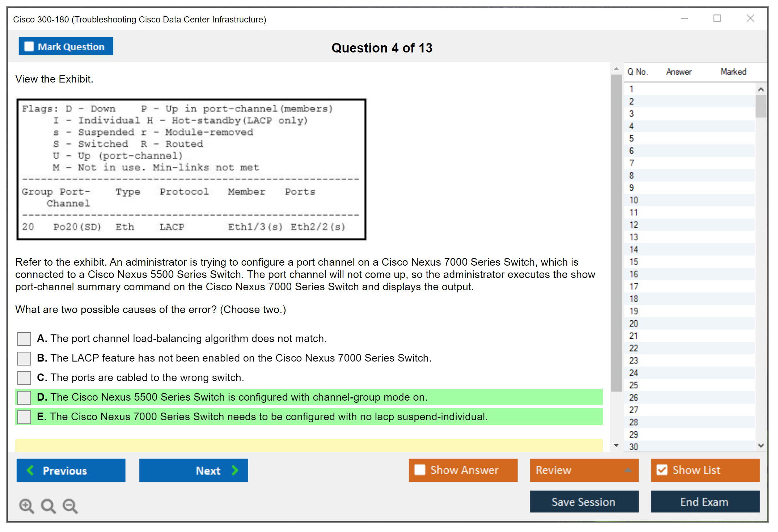
Task: Toggle the Mark Question checkbox
Action: [x=29, y=46]
